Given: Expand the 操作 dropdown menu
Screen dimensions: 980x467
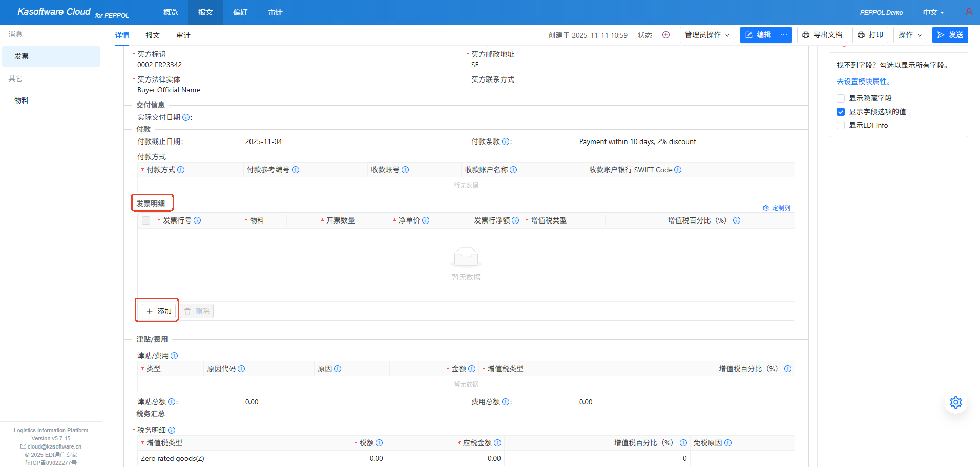Looking at the screenshot, I should point(910,35).
